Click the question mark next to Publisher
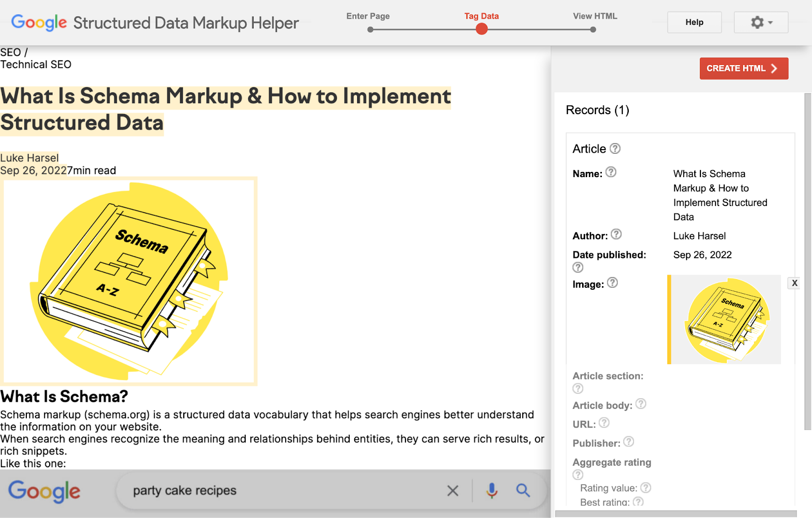The image size is (812, 518). (x=629, y=442)
